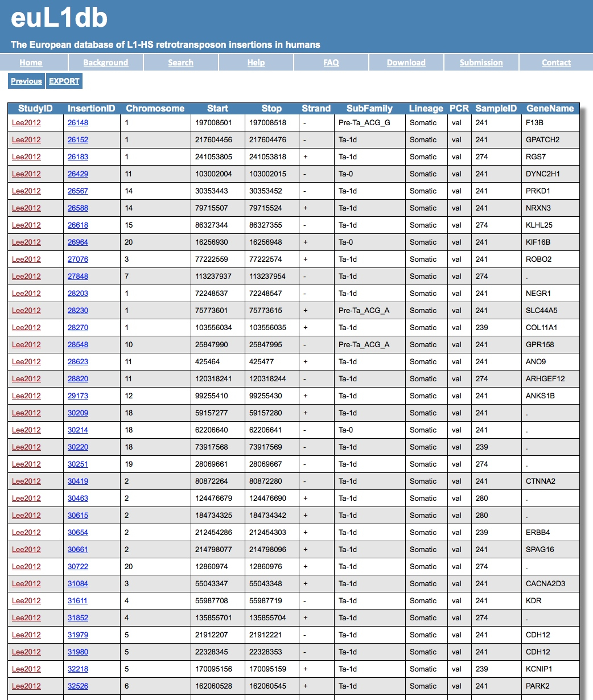Image resolution: width=593 pixels, height=700 pixels.
Task: Open insertion ID 26148 link
Action: pyautogui.click(x=78, y=122)
